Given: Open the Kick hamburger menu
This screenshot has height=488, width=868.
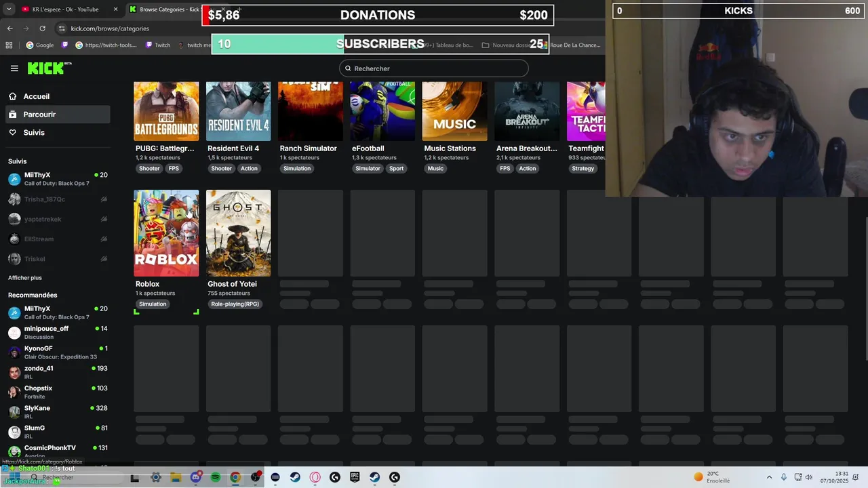Looking at the screenshot, I should tap(14, 68).
